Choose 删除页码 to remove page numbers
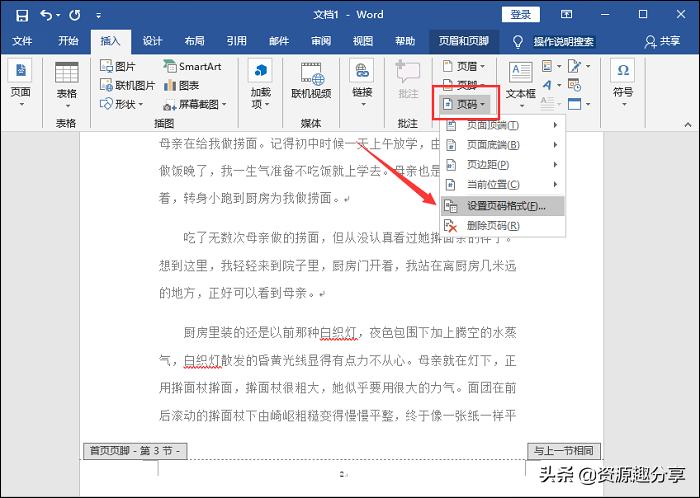700x498 pixels. tap(503, 226)
